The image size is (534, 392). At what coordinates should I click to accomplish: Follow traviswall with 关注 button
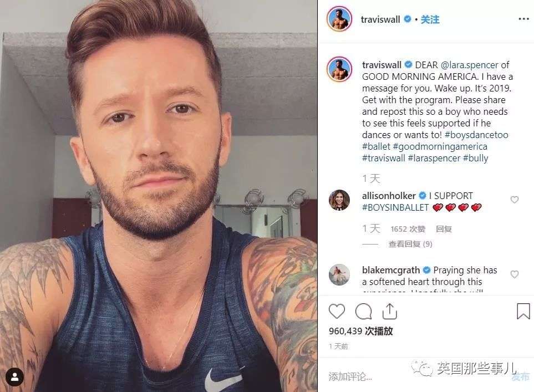coord(430,19)
